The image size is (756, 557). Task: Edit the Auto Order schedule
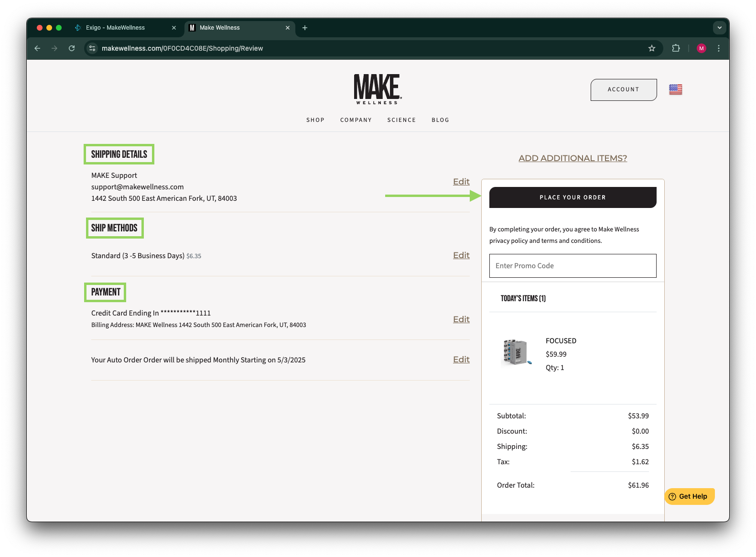point(461,360)
